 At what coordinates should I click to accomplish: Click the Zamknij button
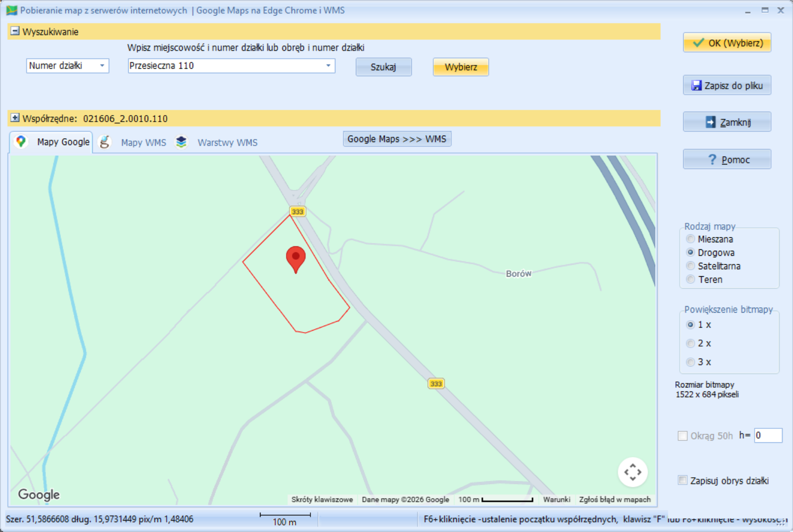(x=727, y=122)
